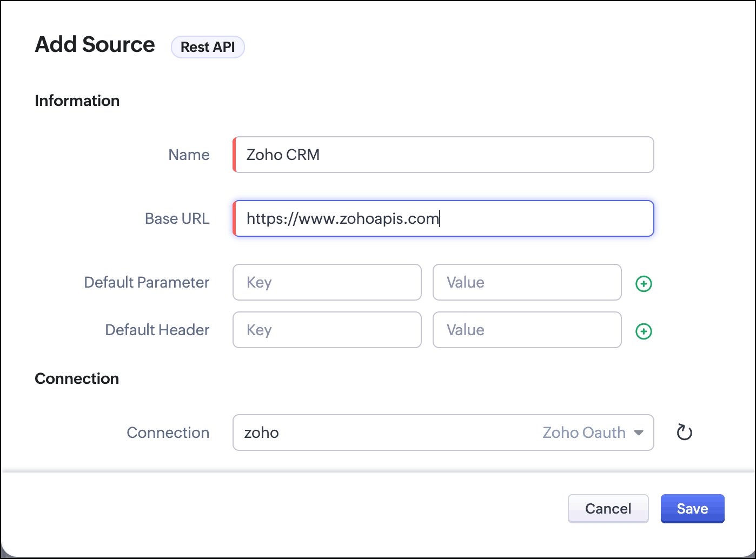
Task: Select the Default Header Value field
Action: 527,330
